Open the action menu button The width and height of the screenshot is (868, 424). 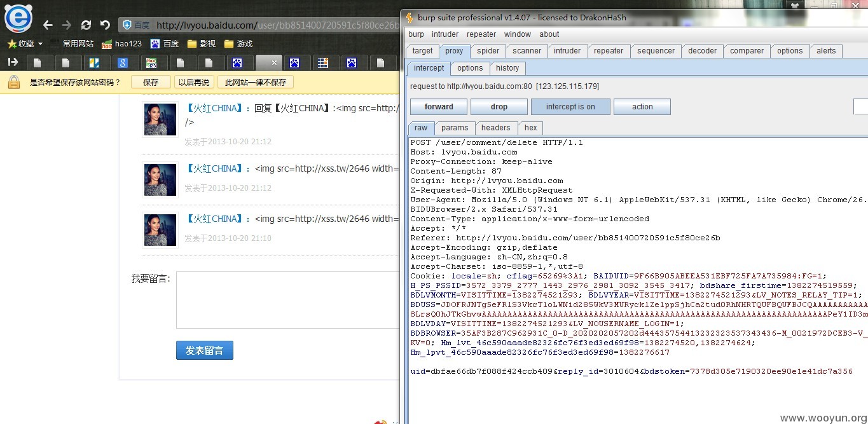[x=642, y=107]
